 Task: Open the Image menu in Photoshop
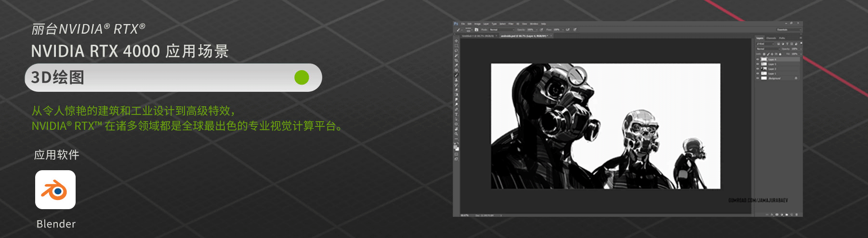coord(477,24)
